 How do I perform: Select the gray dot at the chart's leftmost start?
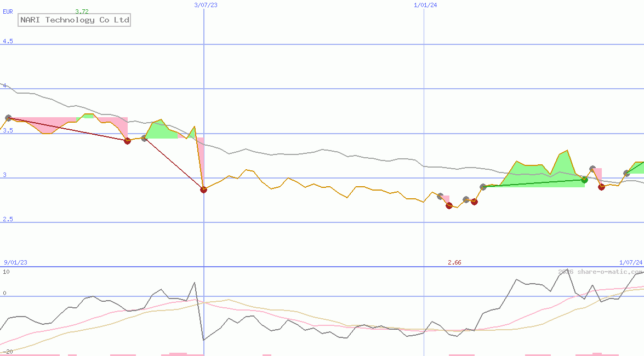pyautogui.click(x=8, y=117)
